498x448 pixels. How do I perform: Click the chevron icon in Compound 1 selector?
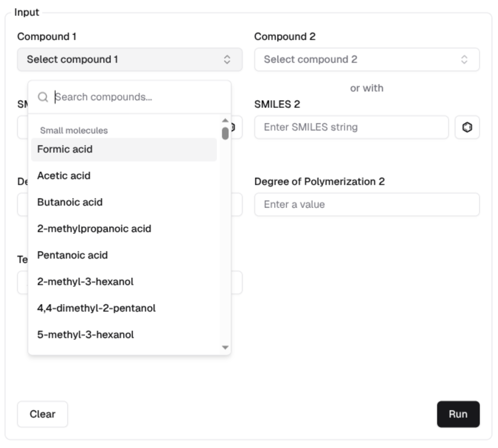(227, 60)
